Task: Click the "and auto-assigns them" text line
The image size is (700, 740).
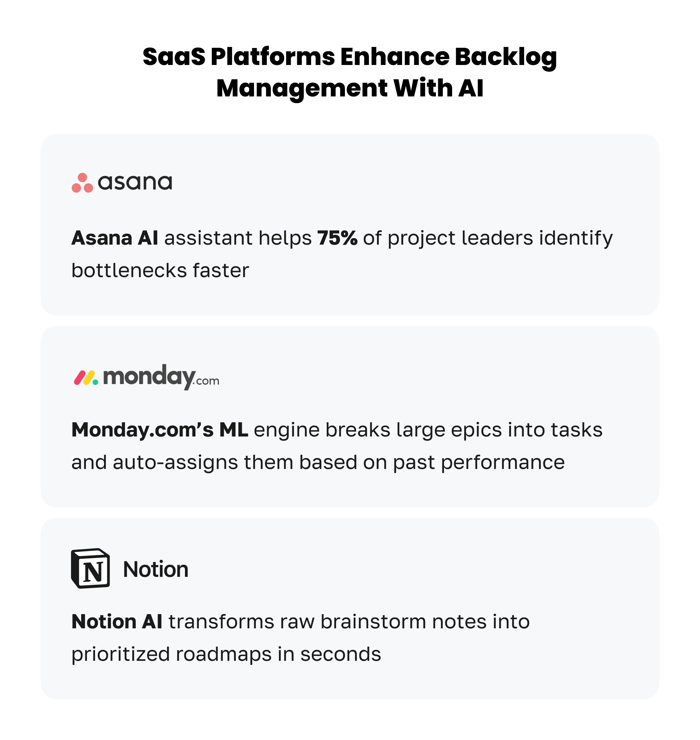Action: point(318,462)
